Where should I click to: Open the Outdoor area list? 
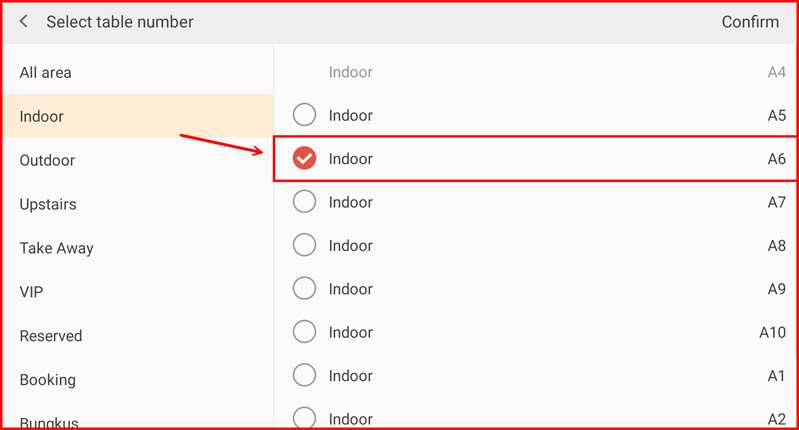pos(48,161)
